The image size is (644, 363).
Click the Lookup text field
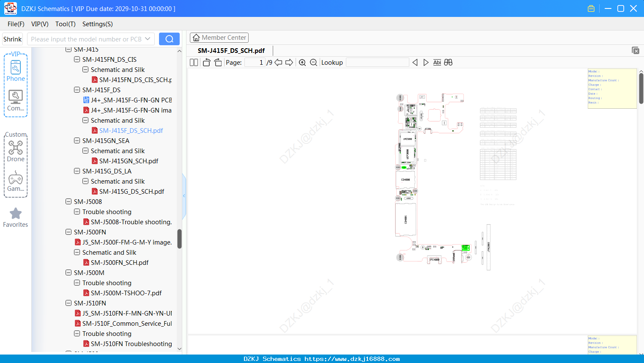(x=378, y=63)
